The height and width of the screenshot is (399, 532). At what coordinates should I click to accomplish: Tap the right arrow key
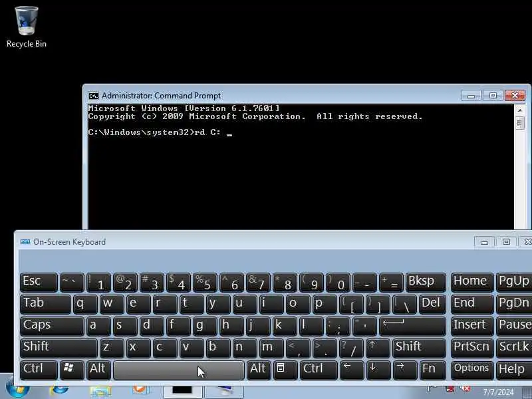404,370
